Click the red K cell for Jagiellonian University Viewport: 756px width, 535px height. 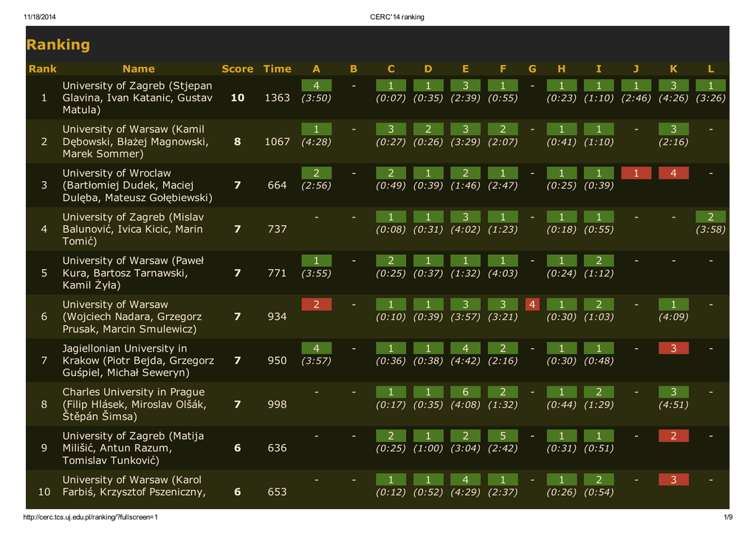[x=673, y=348]
